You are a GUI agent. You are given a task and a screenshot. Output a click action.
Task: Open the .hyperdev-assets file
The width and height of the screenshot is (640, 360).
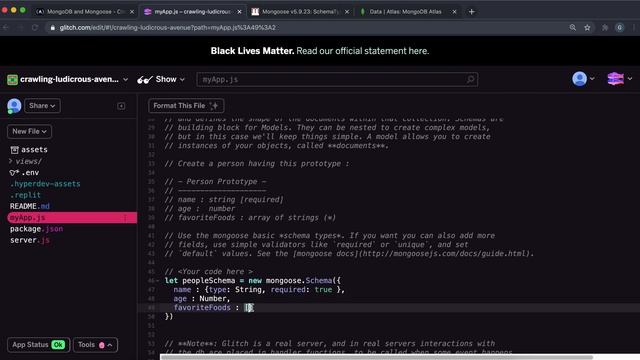click(x=45, y=184)
